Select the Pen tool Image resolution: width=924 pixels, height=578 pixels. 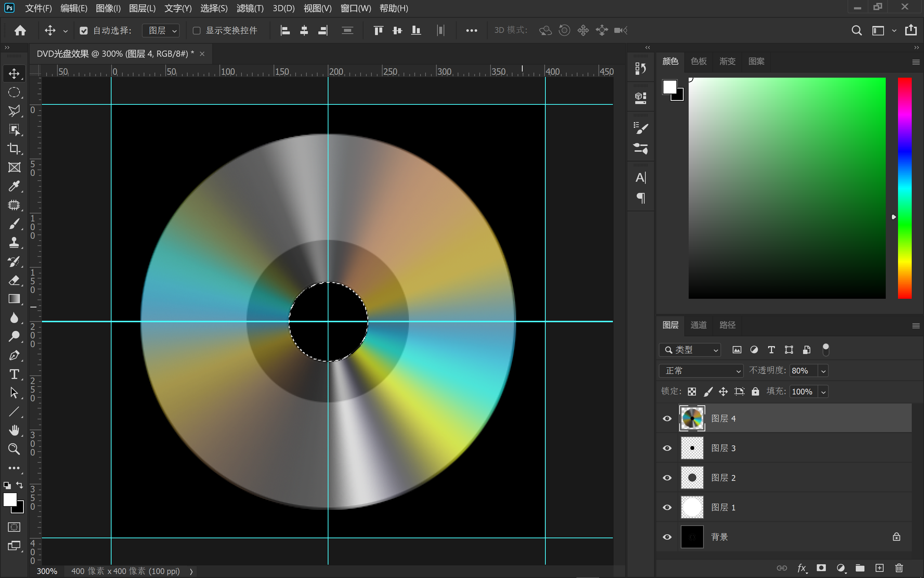[14, 355]
